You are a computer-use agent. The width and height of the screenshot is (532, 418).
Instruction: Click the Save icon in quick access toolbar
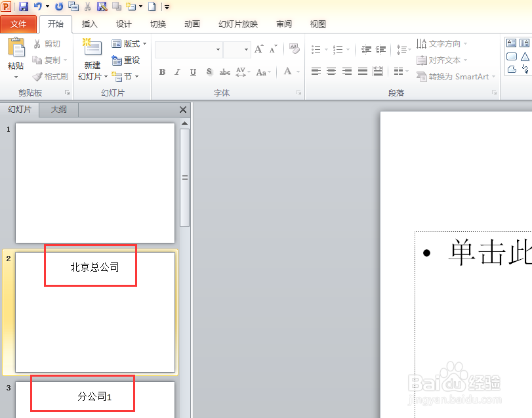(24, 7)
